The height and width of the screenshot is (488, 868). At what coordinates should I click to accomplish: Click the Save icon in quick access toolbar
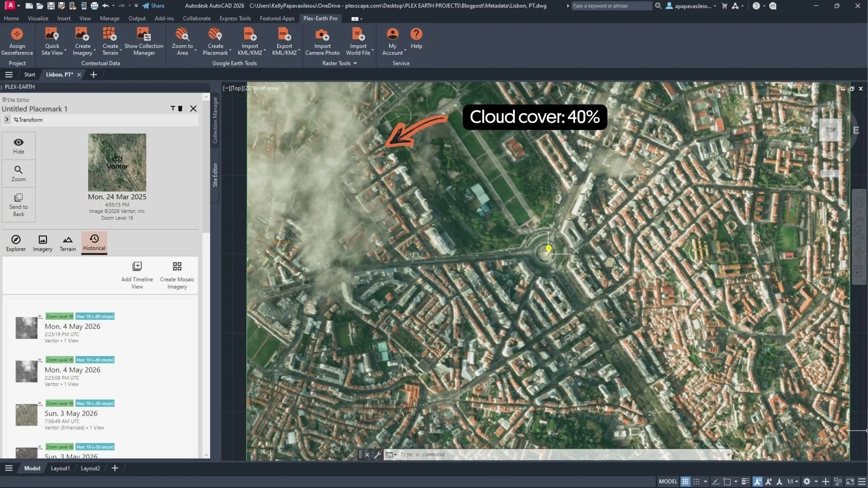pyautogui.click(x=51, y=6)
